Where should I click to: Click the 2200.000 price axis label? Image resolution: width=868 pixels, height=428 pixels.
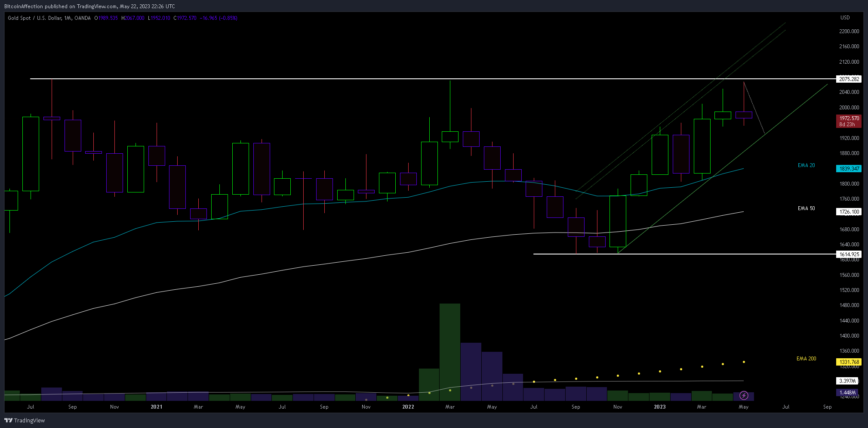(x=849, y=31)
